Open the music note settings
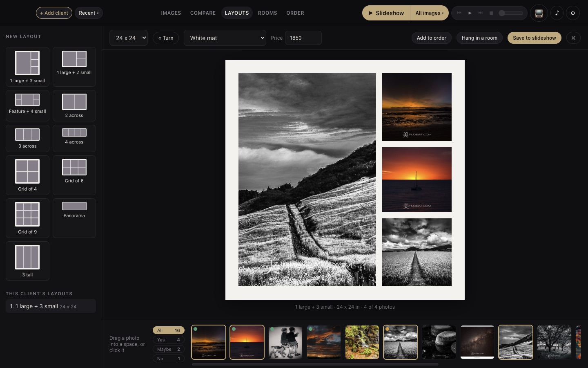 point(557,13)
